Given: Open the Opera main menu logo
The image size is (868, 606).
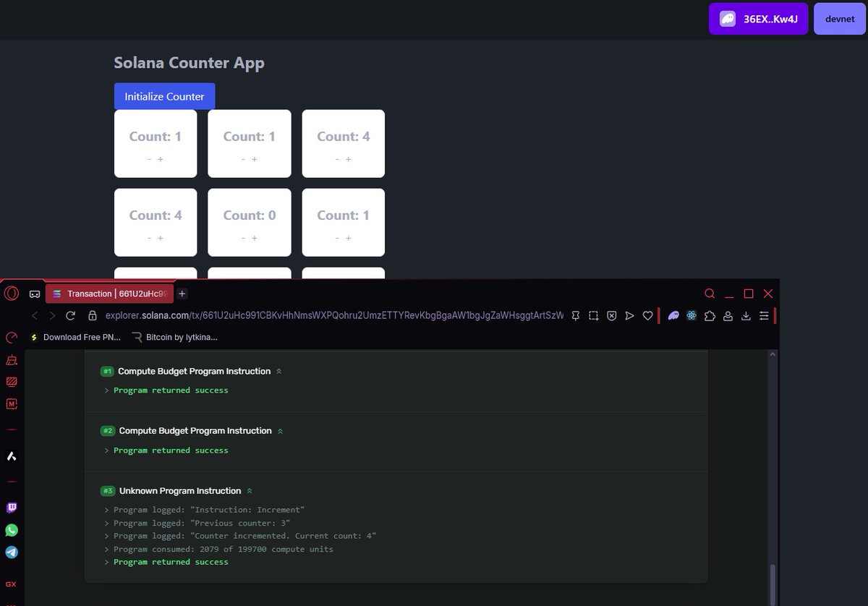Looking at the screenshot, I should (12, 294).
